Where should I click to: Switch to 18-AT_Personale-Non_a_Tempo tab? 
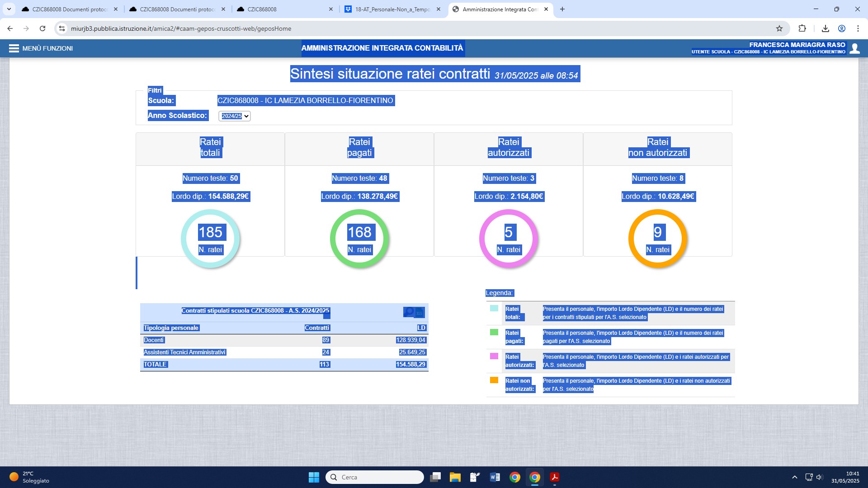click(x=392, y=9)
